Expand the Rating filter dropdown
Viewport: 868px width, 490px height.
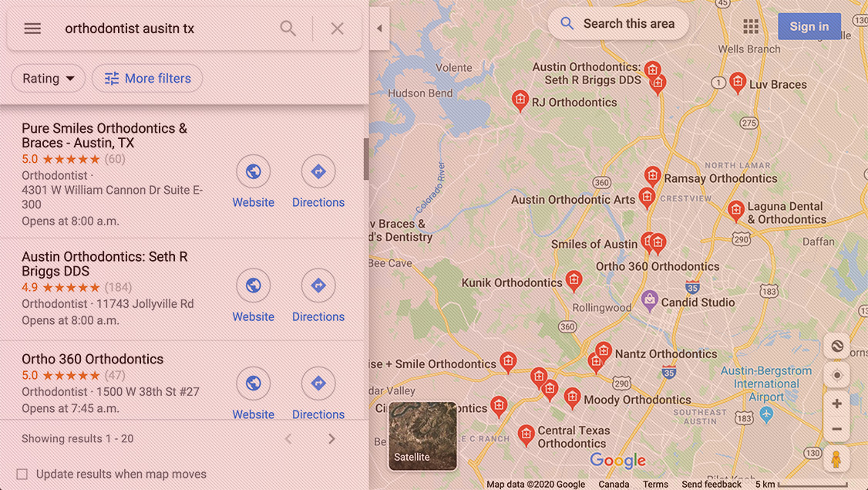pyautogui.click(x=48, y=79)
